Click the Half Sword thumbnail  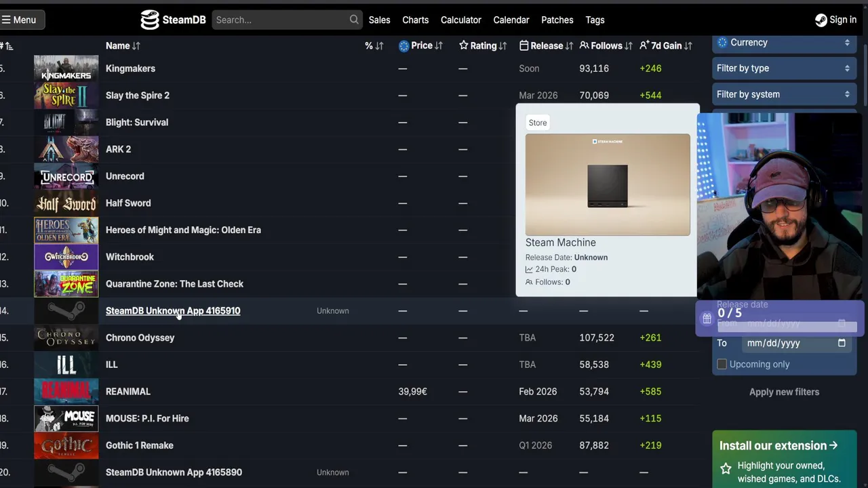click(x=66, y=203)
